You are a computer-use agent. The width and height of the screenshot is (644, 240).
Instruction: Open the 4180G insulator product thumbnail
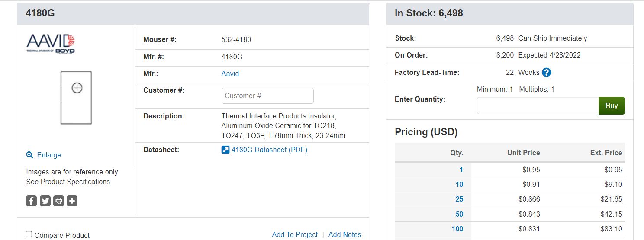pos(76,98)
